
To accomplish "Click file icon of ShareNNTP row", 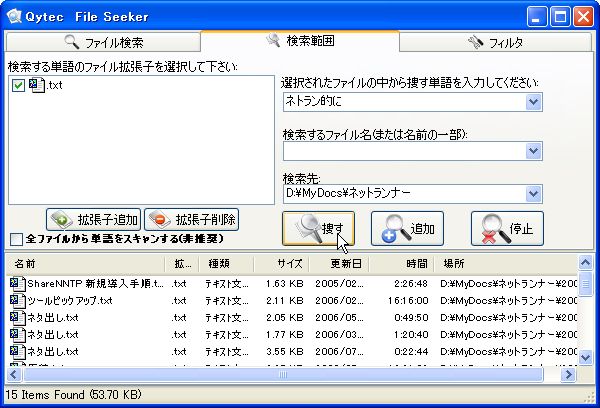I will pyautogui.click(x=17, y=284).
